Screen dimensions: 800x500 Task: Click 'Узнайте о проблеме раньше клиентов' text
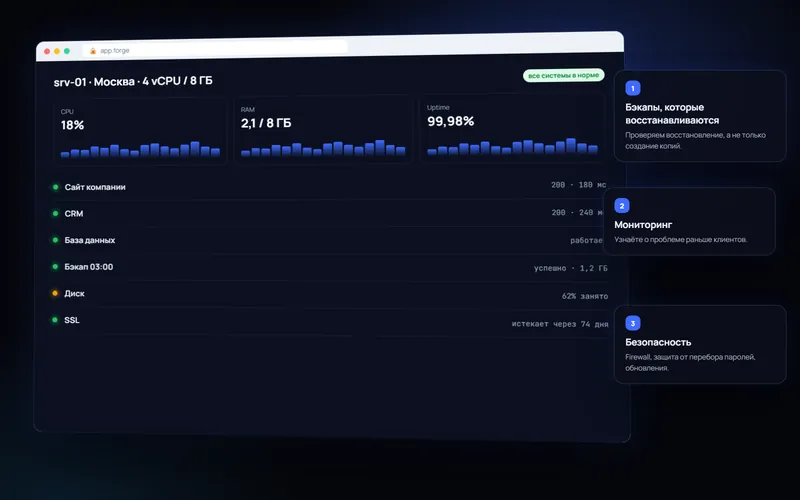click(x=681, y=239)
